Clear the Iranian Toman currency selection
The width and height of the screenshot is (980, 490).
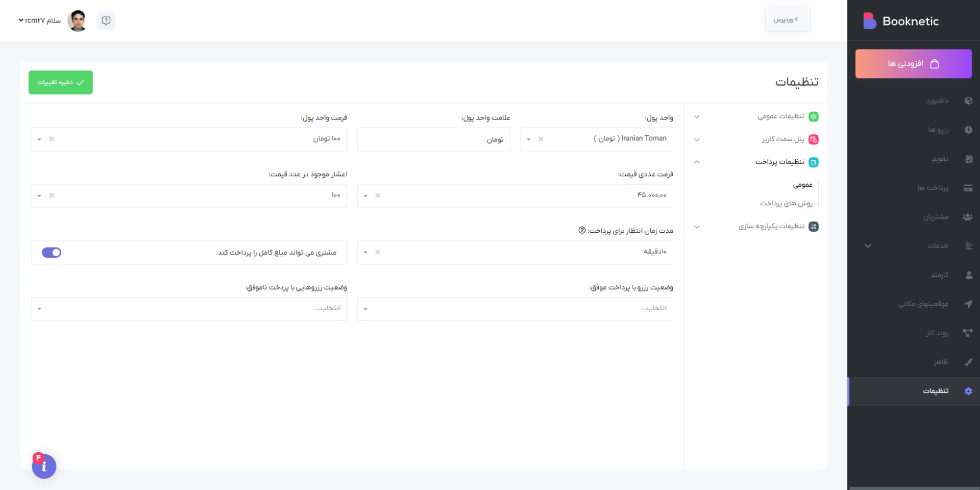pos(541,139)
